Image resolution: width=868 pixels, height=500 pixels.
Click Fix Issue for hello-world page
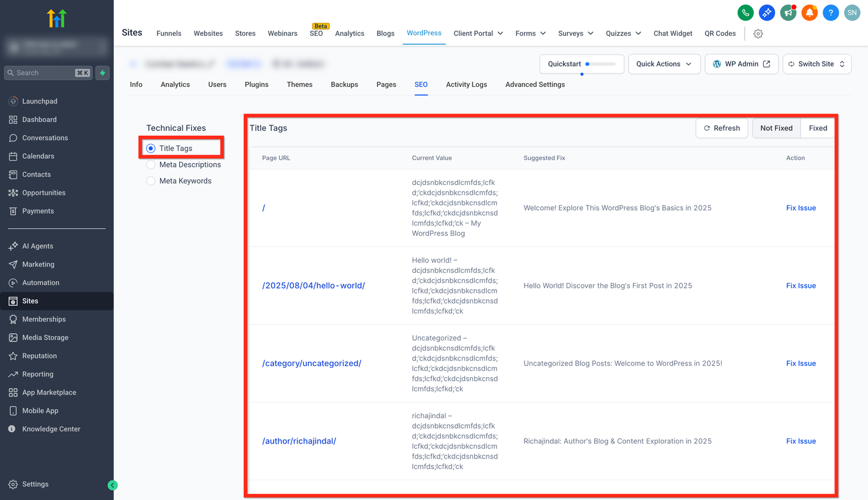800,286
